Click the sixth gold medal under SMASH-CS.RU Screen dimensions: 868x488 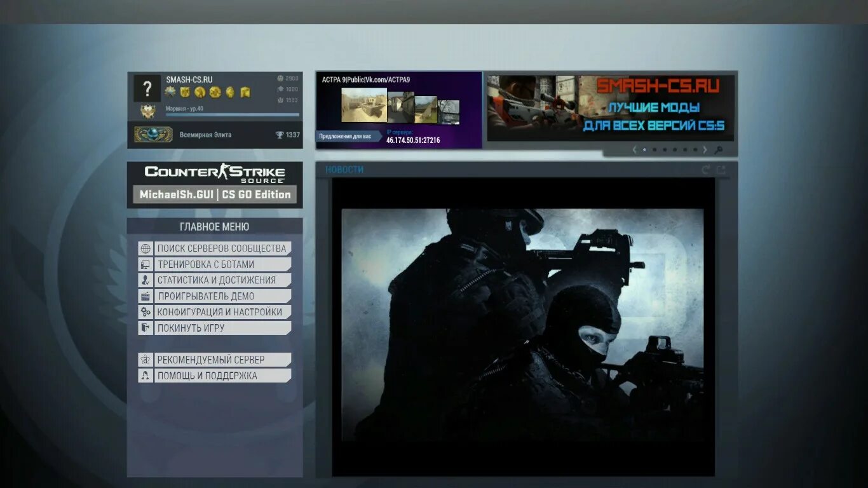245,92
